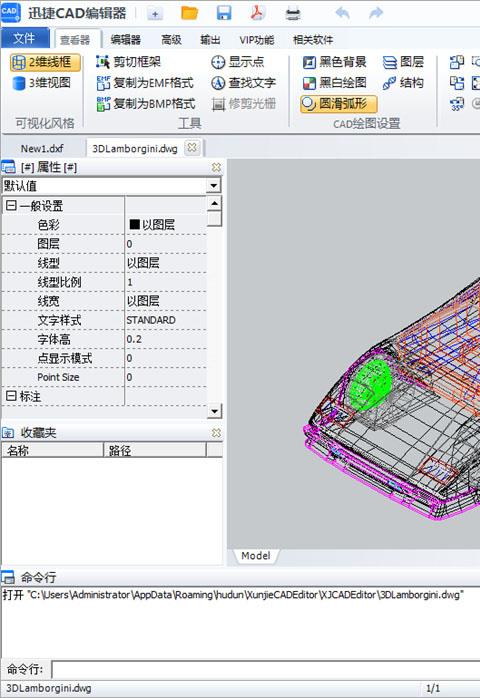This screenshot has width=480, height=698.
Task: Click the 收藏夹 panel icon
Action: (x=8, y=433)
